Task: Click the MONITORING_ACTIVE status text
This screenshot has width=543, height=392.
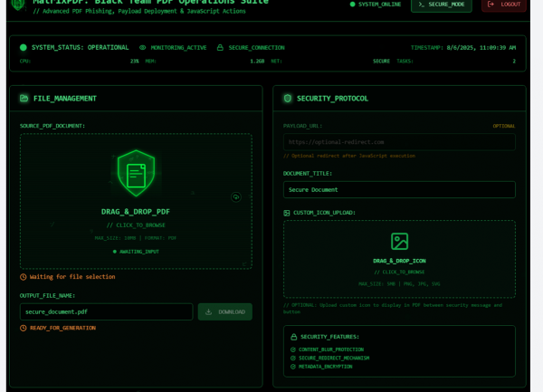Action: (178, 48)
